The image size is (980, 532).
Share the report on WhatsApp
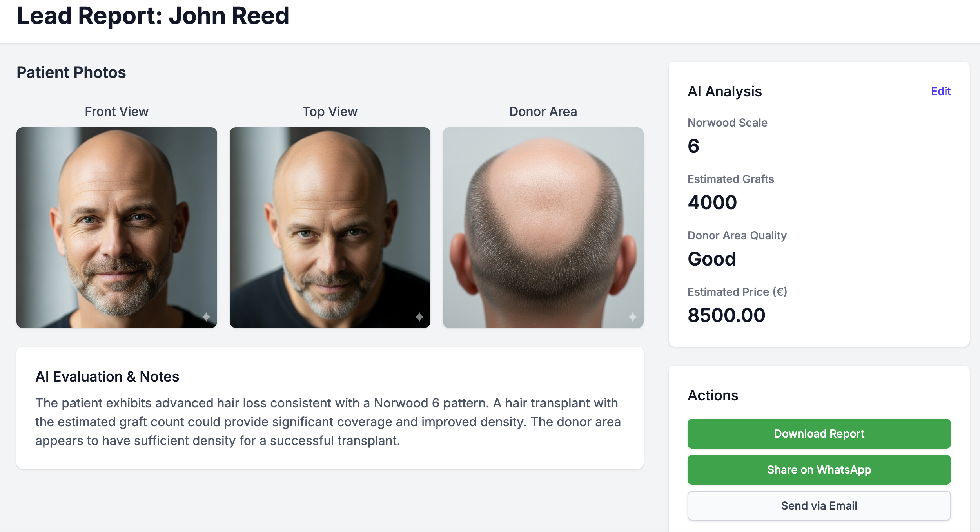818,469
